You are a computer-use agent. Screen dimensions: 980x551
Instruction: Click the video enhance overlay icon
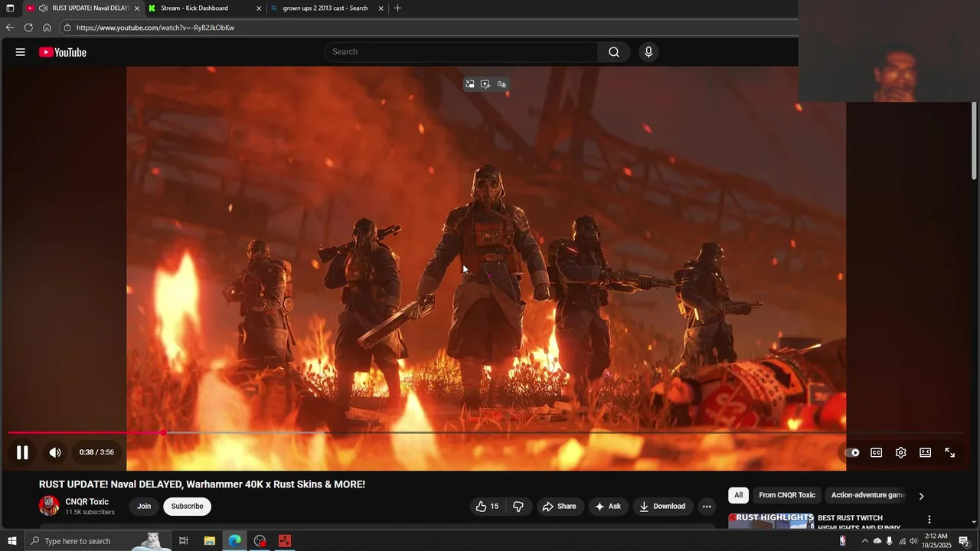(485, 84)
